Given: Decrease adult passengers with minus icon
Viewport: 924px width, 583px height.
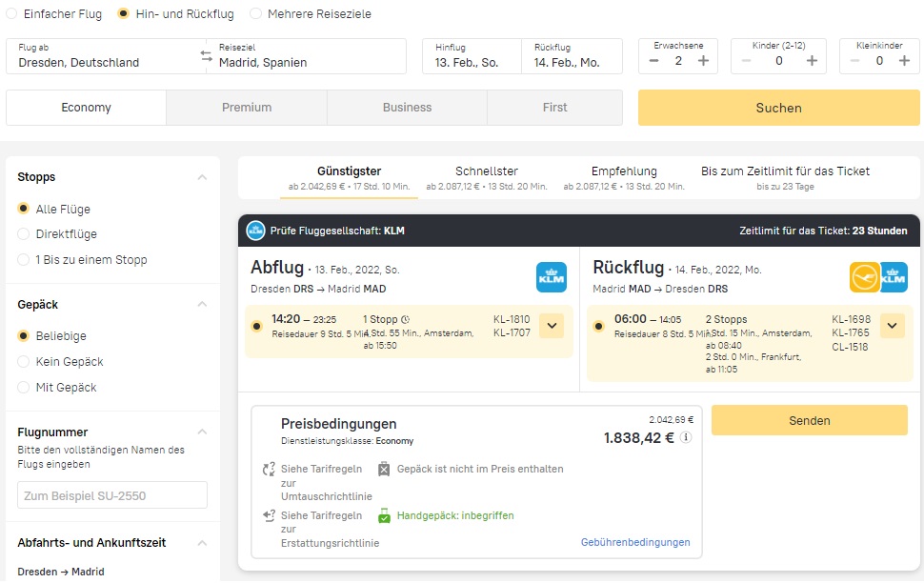Looking at the screenshot, I should (x=653, y=61).
